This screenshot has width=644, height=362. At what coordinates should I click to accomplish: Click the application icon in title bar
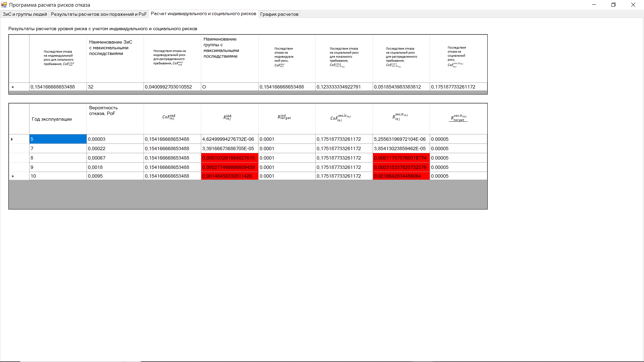coord(4,5)
